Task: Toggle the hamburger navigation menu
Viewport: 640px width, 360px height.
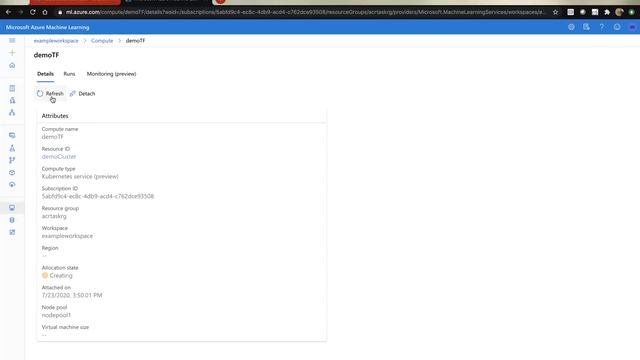Action: click(12, 40)
